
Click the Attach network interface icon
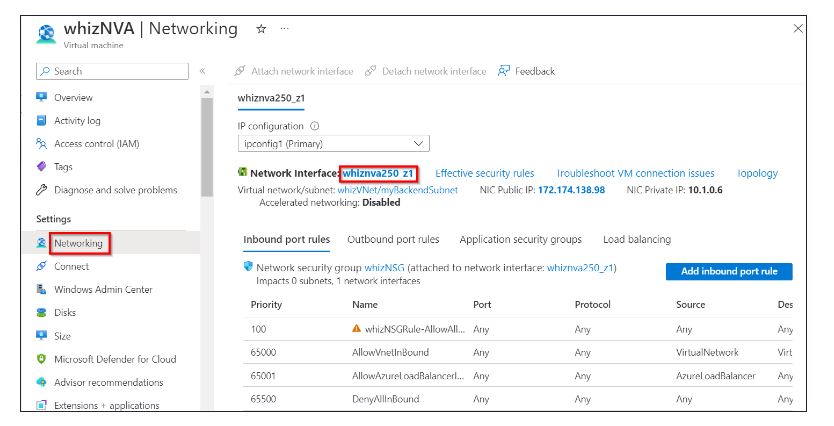click(x=240, y=71)
